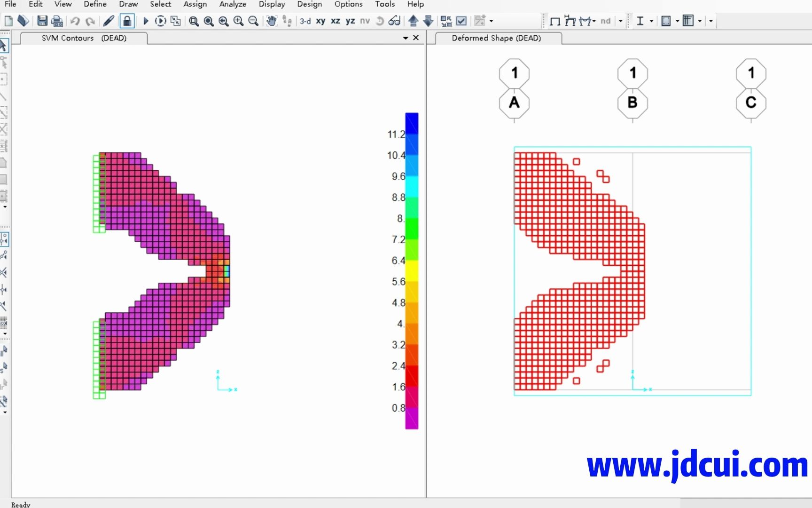Image resolution: width=812 pixels, height=508 pixels.
Task: Select the Pan hand tool
Action: [x=271, y=21]
